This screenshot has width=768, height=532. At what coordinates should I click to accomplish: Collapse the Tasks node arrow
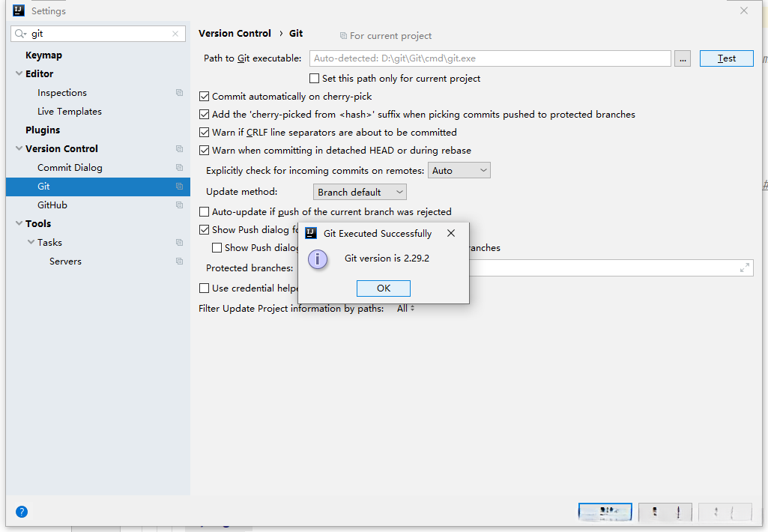pos(31,243)
